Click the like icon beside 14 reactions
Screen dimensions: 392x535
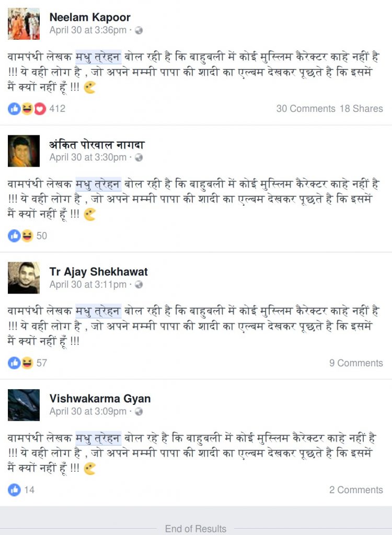(x=14, y=490)
